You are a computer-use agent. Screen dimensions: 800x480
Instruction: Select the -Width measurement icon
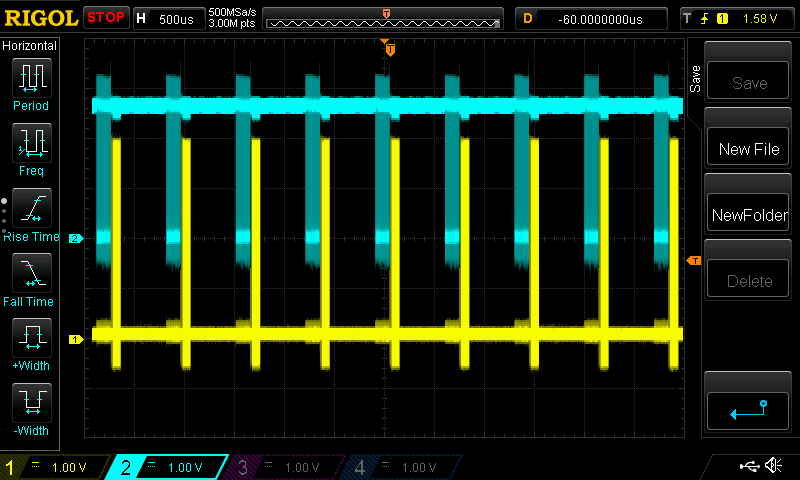(x=31, y=404)
